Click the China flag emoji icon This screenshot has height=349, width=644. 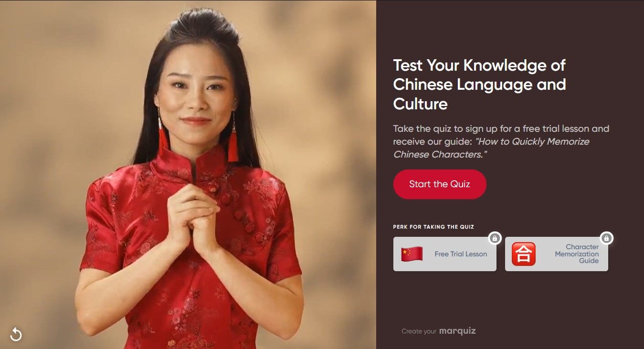(412, 254)
